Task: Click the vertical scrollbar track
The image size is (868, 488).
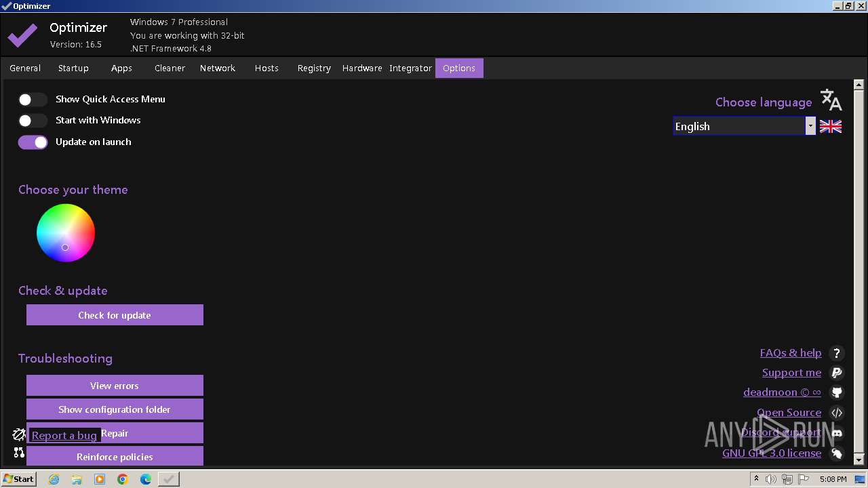Action: [859, 272]
